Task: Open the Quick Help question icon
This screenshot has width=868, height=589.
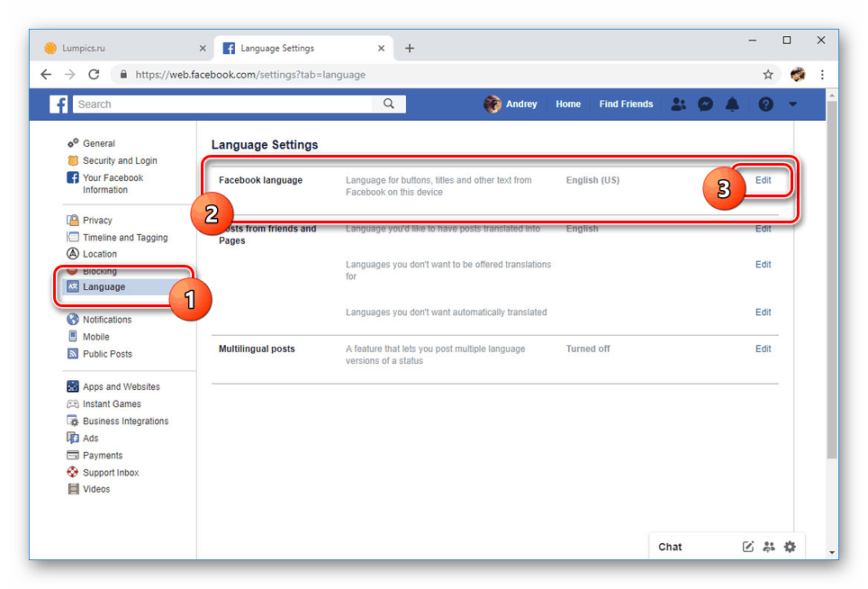Action: click(765, 104)
